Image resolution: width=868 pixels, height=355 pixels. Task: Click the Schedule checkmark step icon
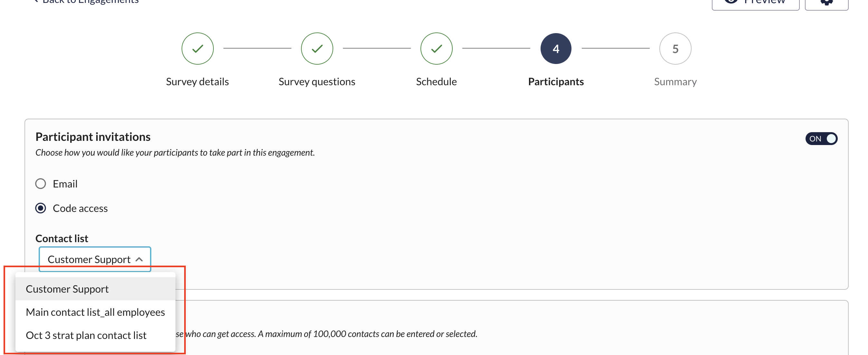coord(436,49)
